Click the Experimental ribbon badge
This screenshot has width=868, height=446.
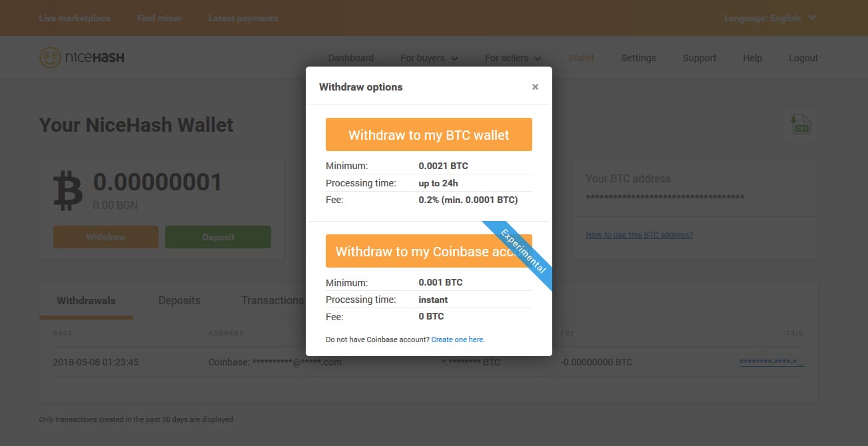coord(519,256)
